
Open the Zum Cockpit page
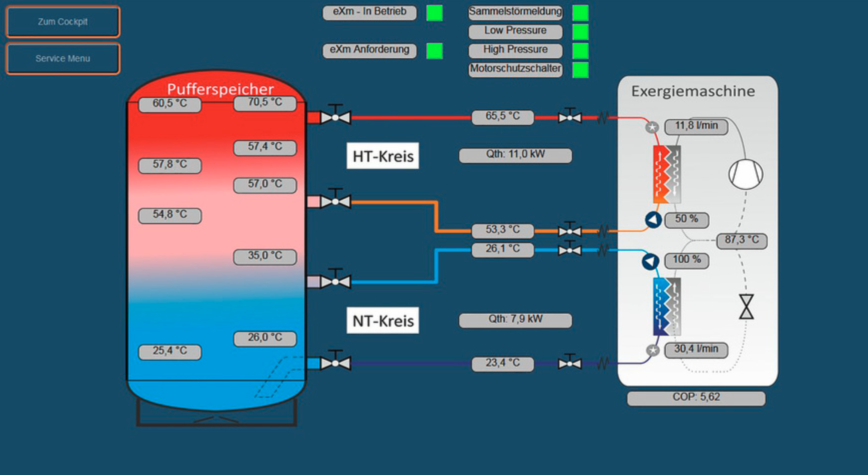[63, 22]
